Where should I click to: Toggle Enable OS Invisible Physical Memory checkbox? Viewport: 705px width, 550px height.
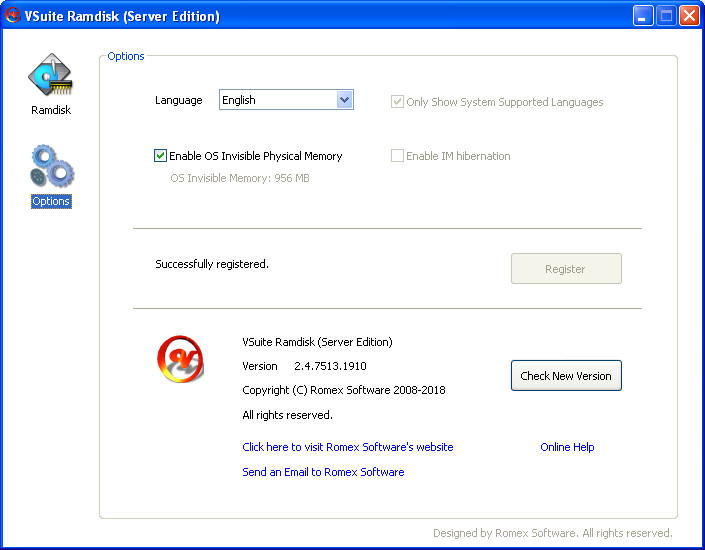(160, 156)
